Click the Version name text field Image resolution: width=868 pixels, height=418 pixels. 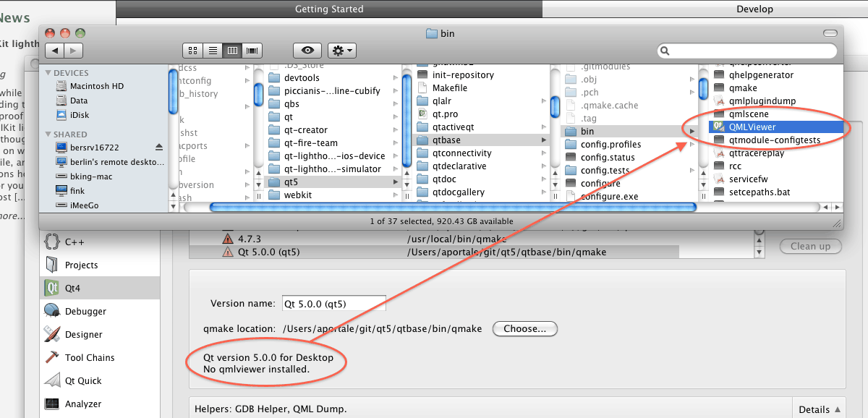pyautogui.click(x=333, y=304)
